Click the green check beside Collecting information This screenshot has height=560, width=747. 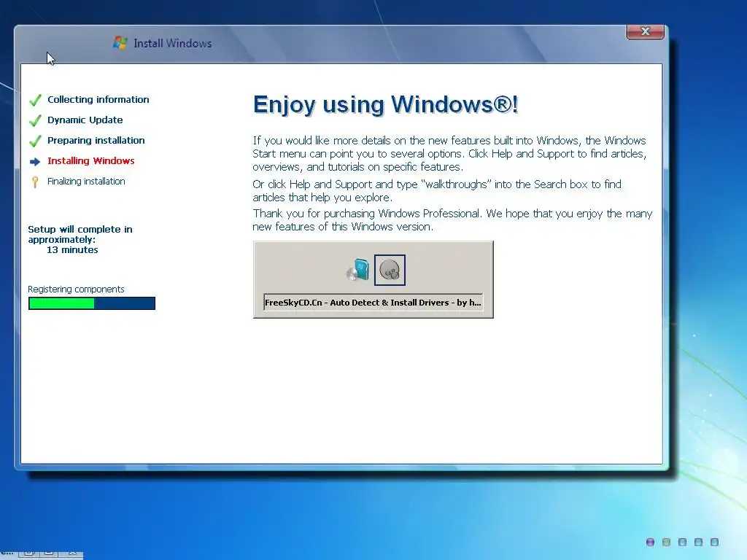[35, 100]
